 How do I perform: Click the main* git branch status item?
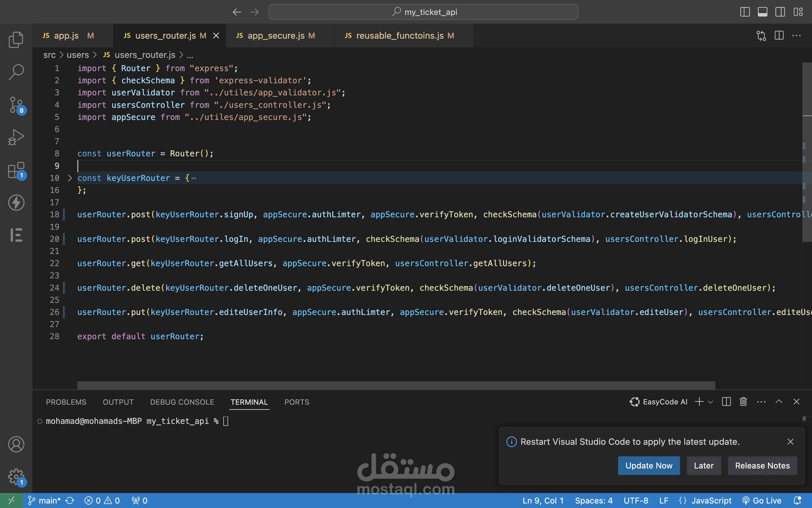[x=44, y=501]
